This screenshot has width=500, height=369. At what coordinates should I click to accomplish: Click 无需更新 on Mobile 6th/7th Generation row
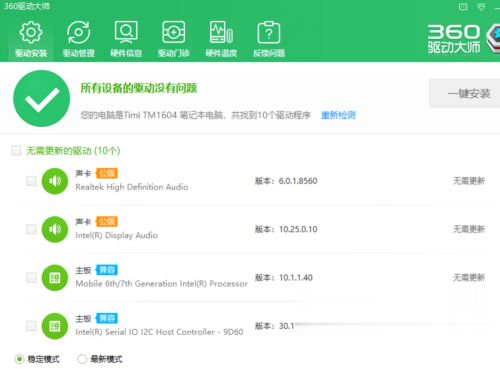click(469, 277)
